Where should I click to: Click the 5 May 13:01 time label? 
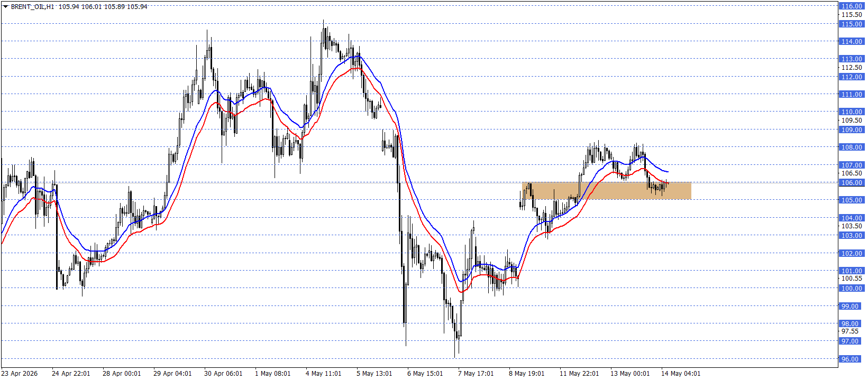point(374,373)
